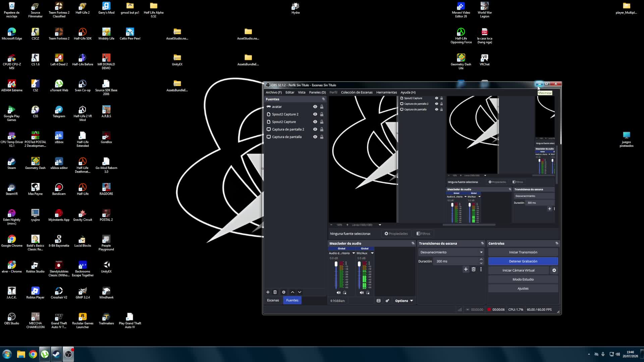The image size is (644, 362).
Task: Open the Archivo menu
Action: [x=274, y=92]
